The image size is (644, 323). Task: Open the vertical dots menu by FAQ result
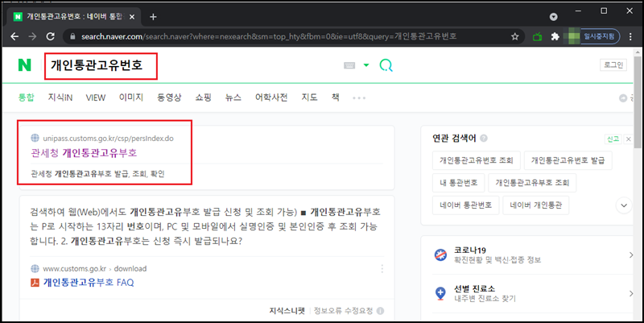382,269
